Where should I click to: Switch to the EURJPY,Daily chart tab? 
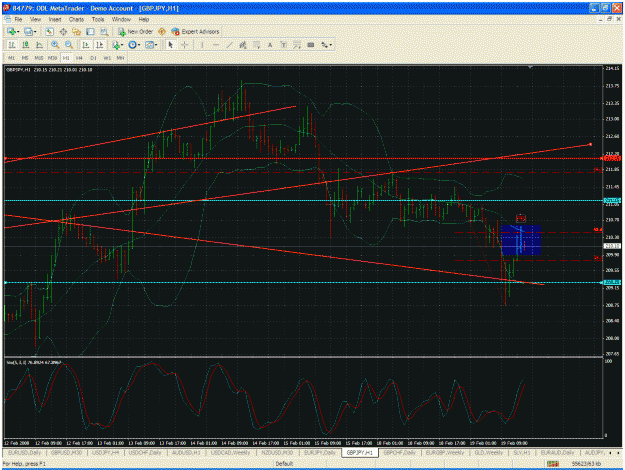tap(320, 453)
